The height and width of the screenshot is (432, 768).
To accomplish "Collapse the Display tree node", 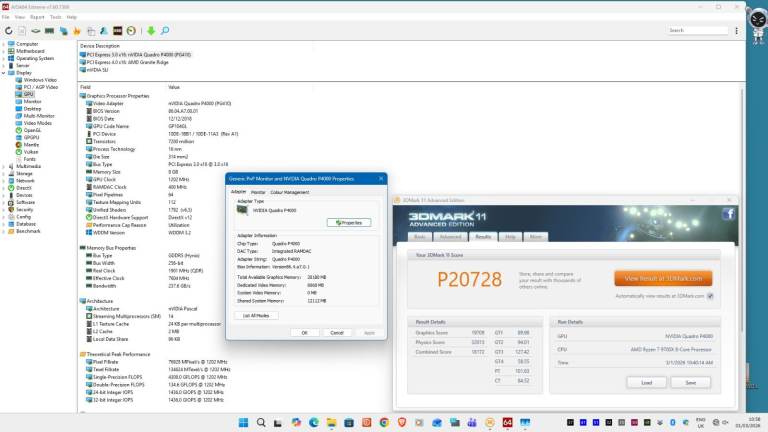I will tap(4, 72).
